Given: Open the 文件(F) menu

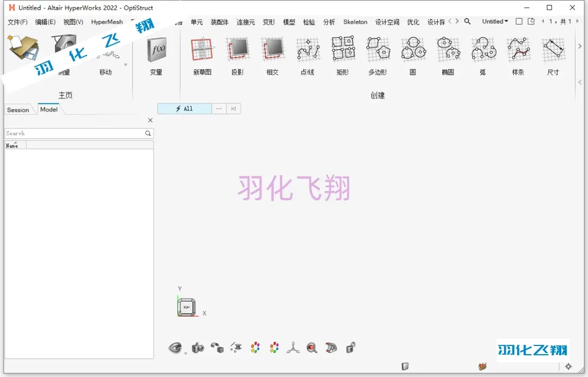Looking at the screenshot, I should (17, 22).
